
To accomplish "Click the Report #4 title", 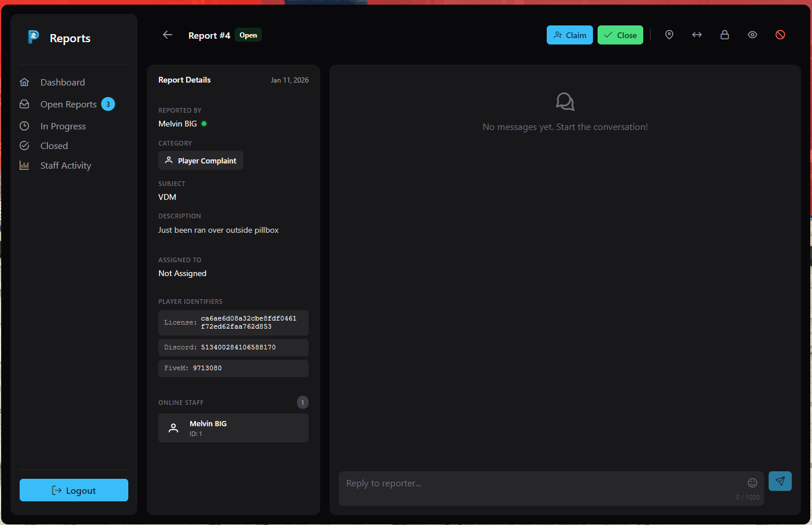I will pos(209,35).
